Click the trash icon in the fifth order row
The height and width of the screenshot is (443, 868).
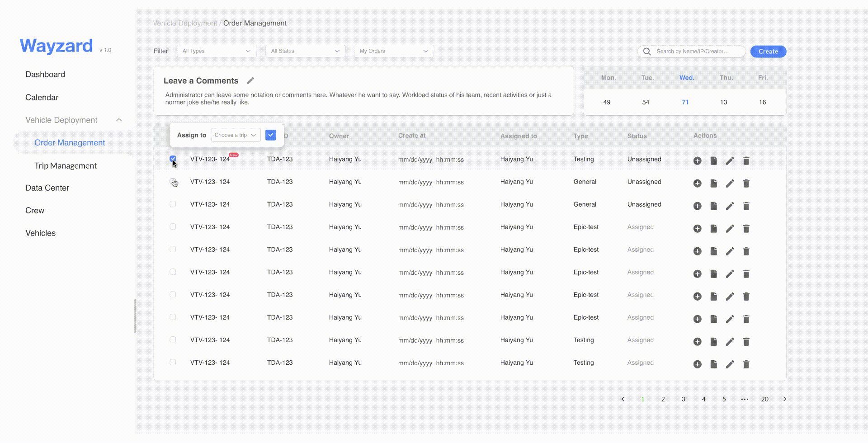[746, 251]
